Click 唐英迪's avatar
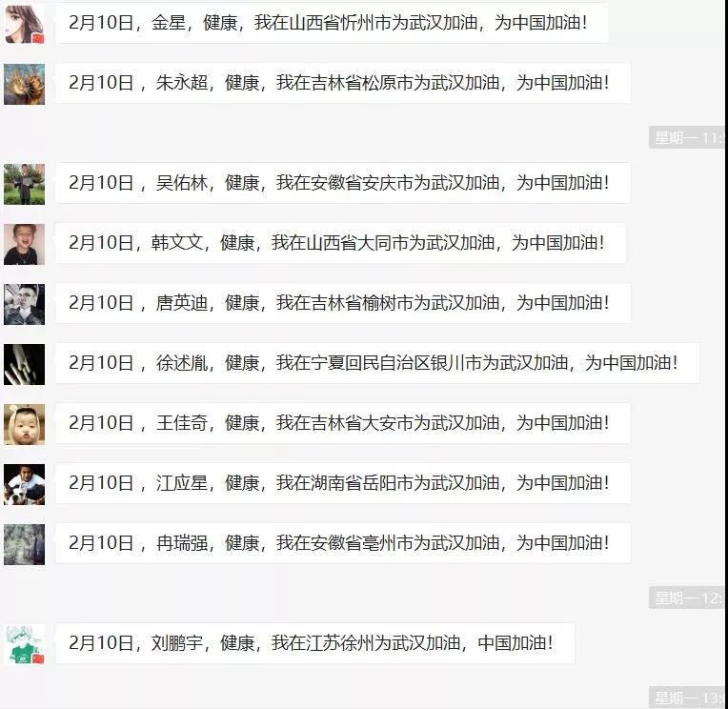This screenshot has width=728, height=709. tap(24, 304)
